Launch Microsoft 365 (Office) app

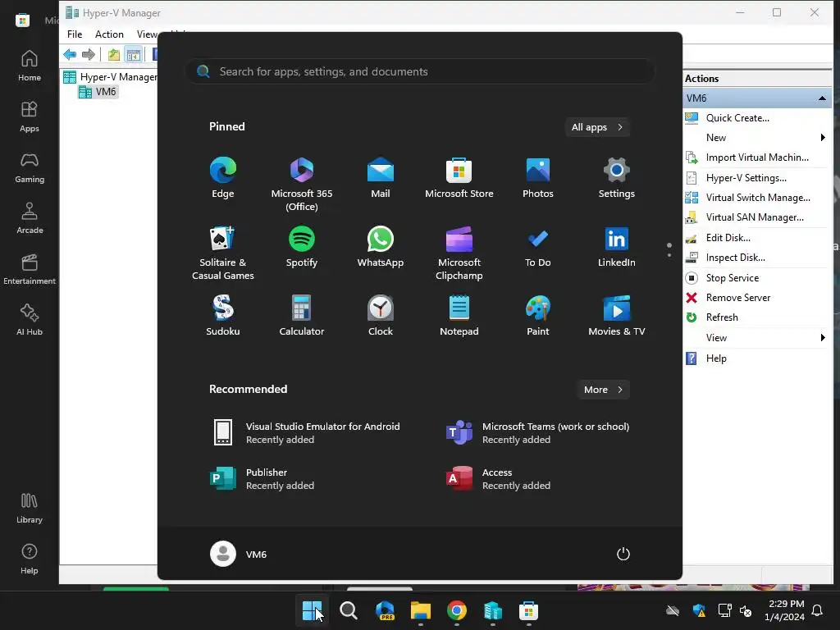tap(302, 185)
